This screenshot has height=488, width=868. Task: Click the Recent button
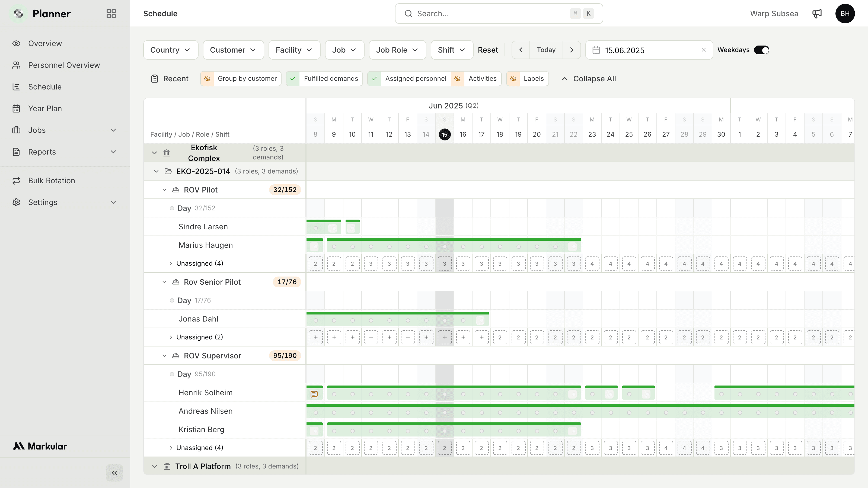[x=170, y=79]
